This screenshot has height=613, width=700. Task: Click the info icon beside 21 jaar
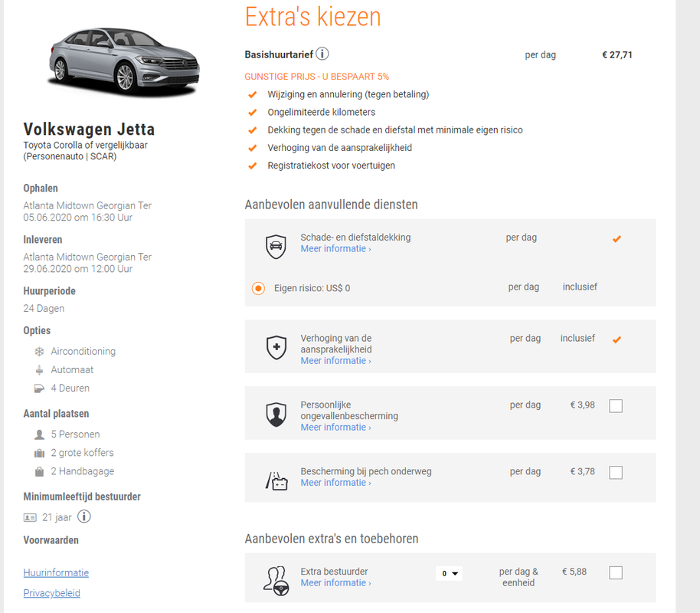(x=84, y=516)
